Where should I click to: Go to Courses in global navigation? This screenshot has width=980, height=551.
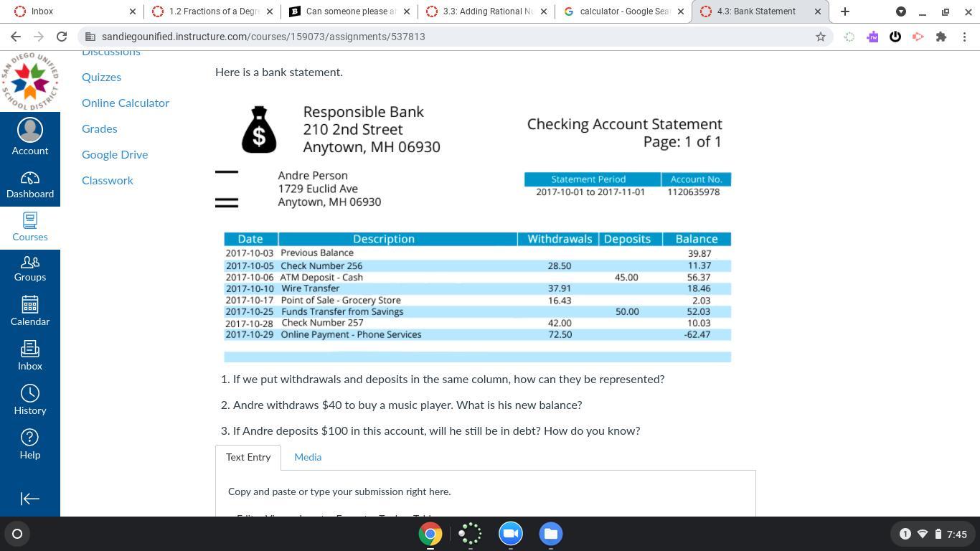click(x=29, y=227)
